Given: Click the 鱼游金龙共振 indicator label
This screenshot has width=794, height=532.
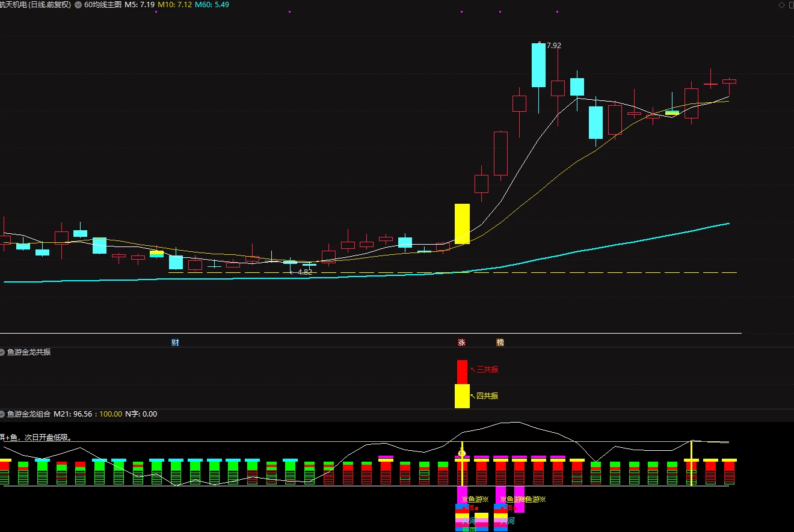Looking at the screenshot, I should (x=29, y=352).
